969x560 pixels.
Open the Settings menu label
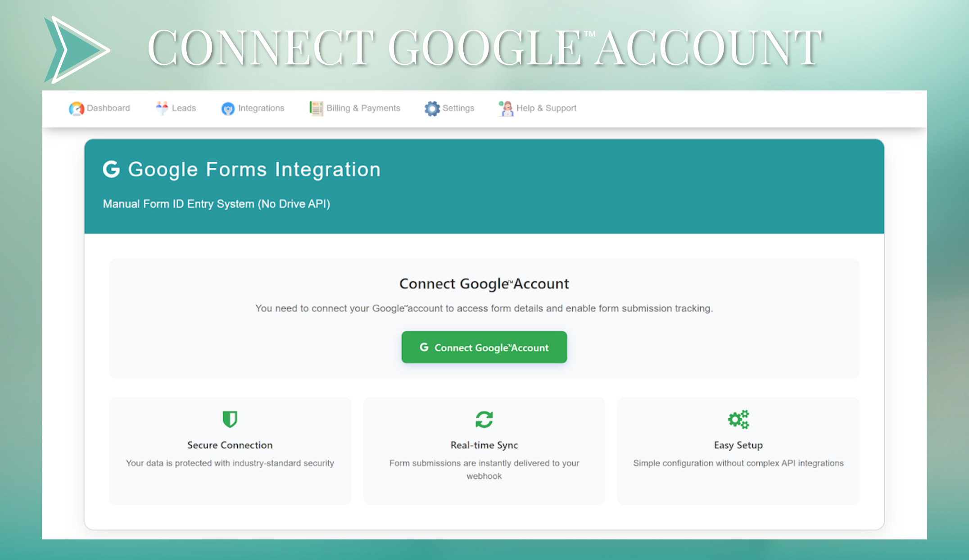[458, 108]
